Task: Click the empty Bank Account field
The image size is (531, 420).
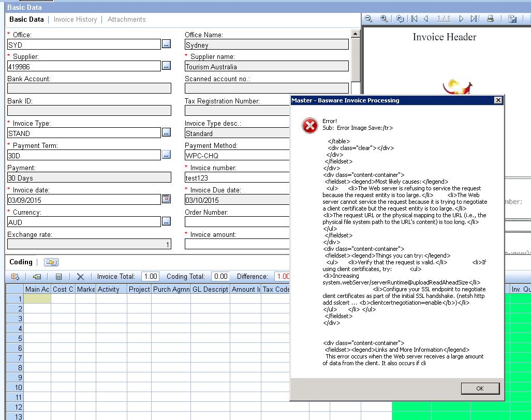Action: point(89,88)
